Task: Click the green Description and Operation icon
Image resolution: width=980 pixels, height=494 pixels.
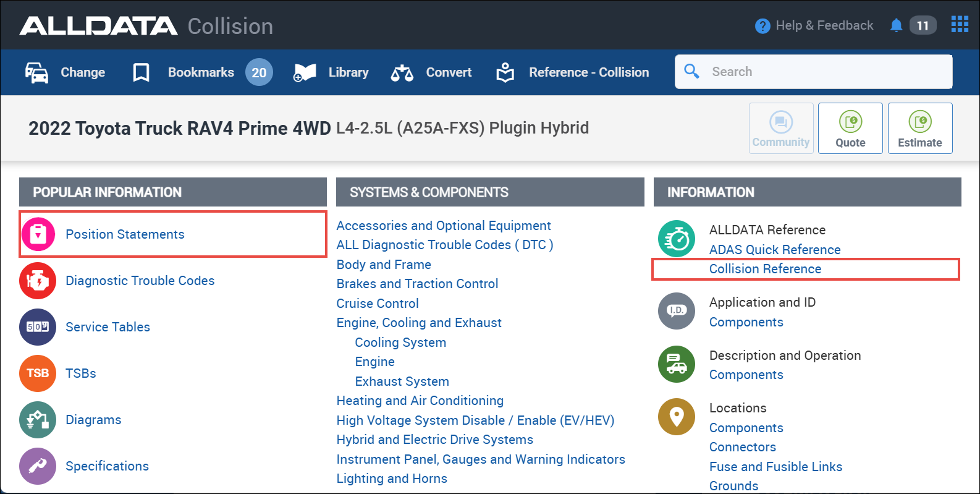Action: (677, 364)
